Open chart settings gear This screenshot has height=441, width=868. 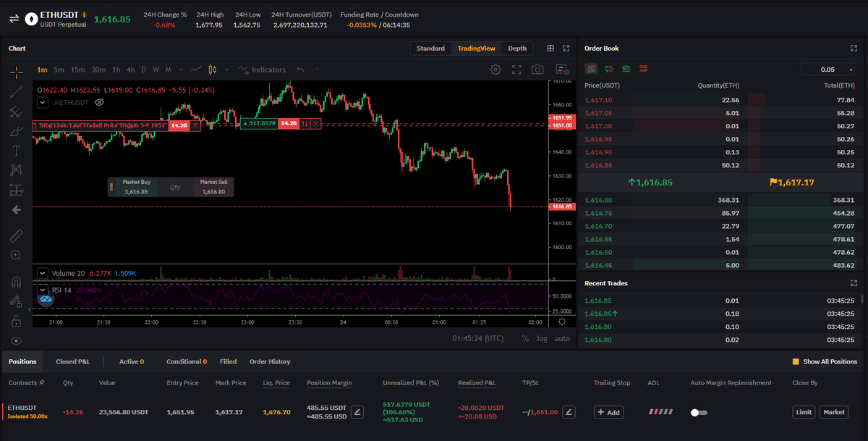(495, 70)
